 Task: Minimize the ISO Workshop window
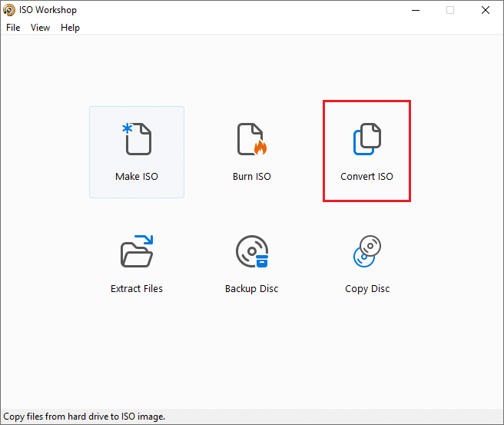tap(415, 10)
